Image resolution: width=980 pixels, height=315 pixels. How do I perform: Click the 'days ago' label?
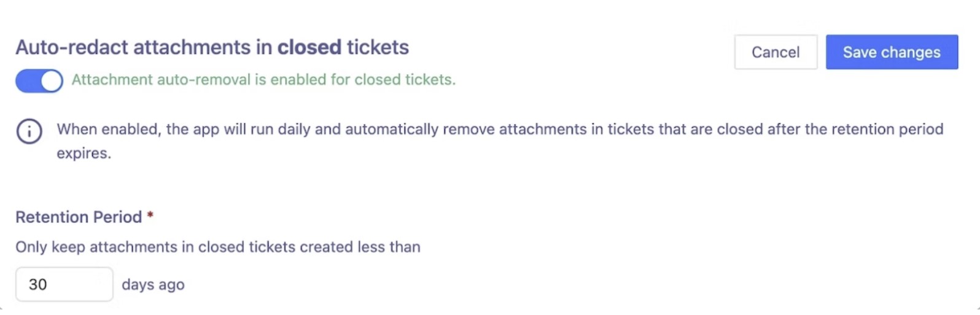pyautogui.click(x=153, y=285)
